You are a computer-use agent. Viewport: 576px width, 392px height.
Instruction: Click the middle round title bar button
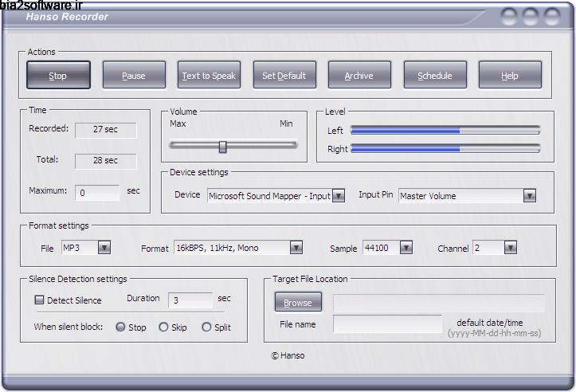[531, 16]
